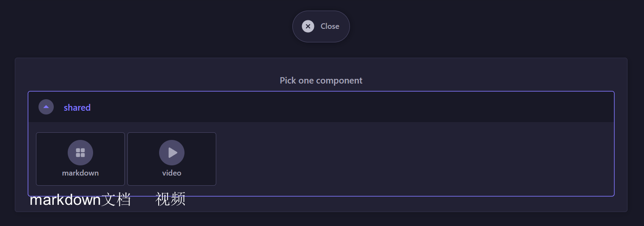Select the video component's play icon
This screenshot has width=644, height=226.
point(172,153)
